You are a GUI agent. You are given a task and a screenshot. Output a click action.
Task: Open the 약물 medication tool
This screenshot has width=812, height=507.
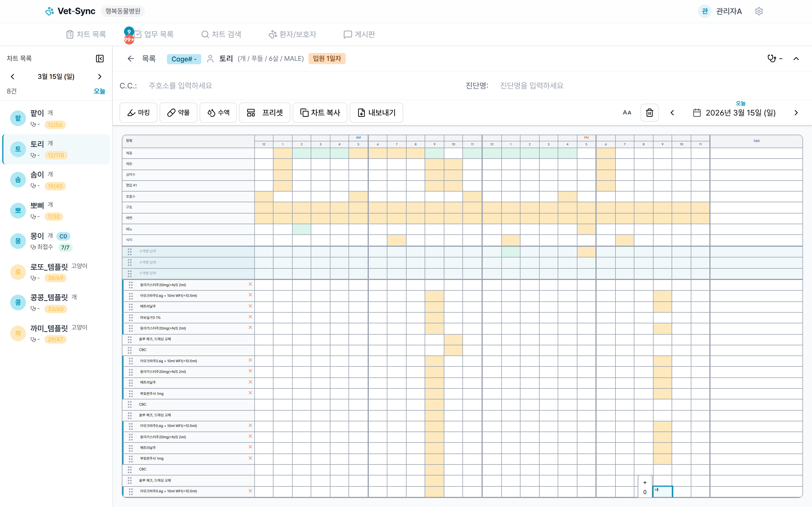pos(178,113)
